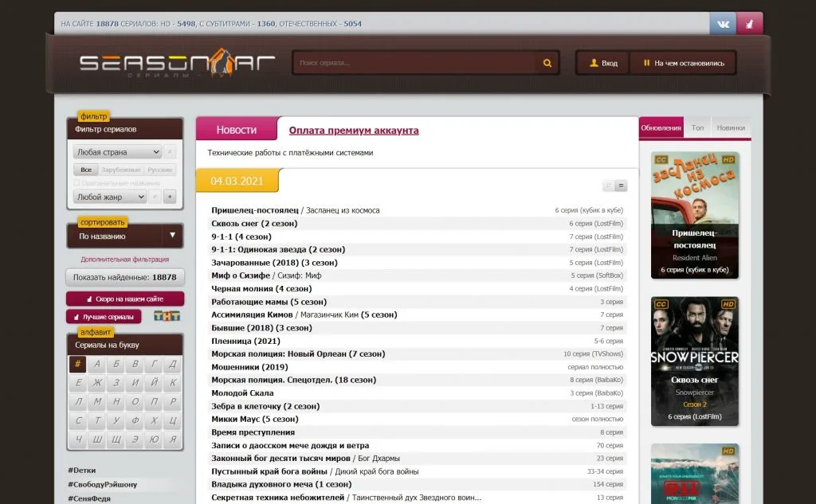
Task: Switch to grid view icon above series list
Action: click(x=608, y=186)
